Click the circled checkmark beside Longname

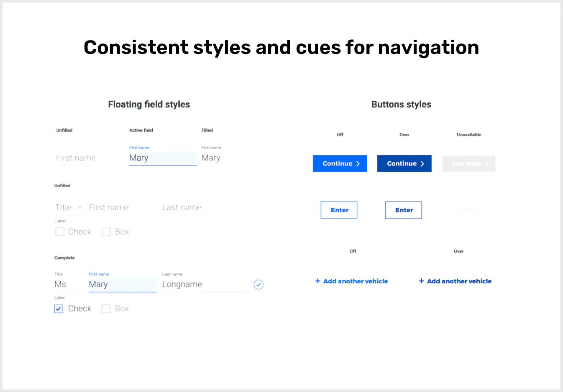pyautogui.click(x=258, y=285)
